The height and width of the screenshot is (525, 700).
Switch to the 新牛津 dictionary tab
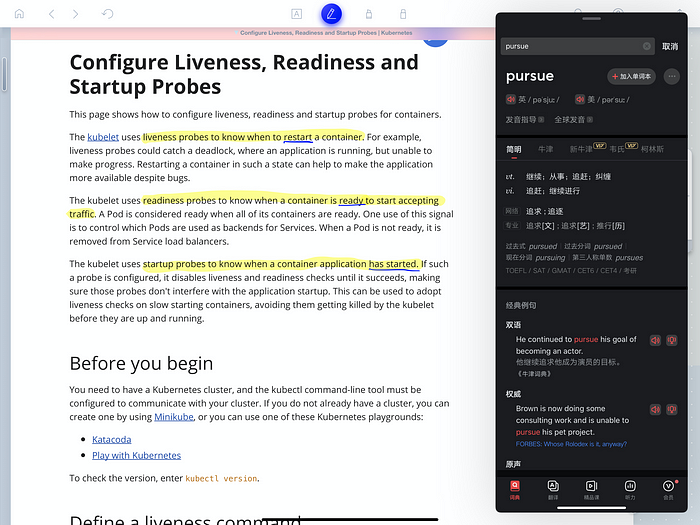(581, 149)
